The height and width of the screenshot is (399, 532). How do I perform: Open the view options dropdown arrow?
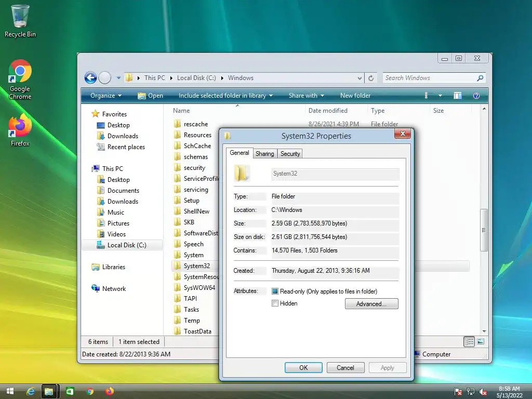[440, 96]
